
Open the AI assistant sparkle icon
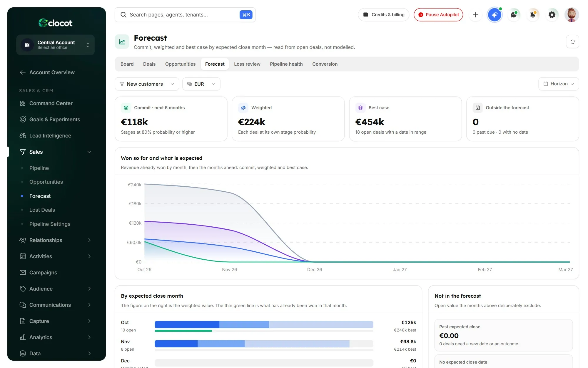point(495,15)
